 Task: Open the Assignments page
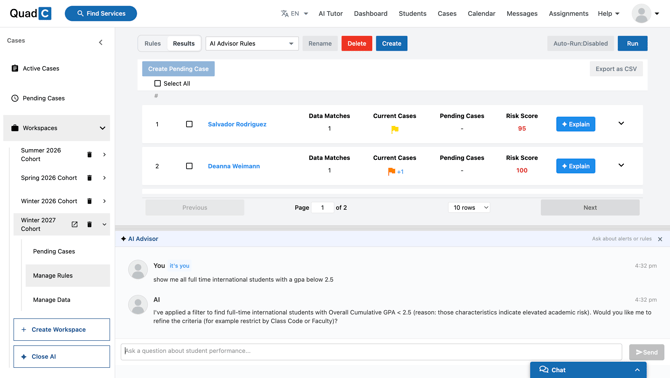[x=568, y=14]
